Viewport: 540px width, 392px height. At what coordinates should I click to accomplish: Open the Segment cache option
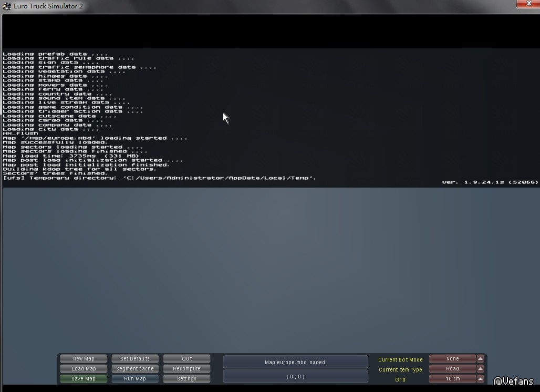(x=135, y=369)
